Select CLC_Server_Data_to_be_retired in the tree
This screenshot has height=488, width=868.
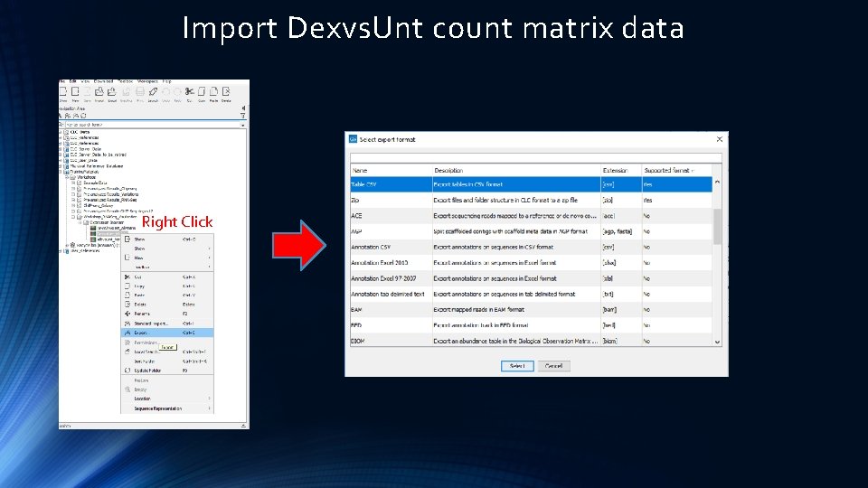(98, 155)
